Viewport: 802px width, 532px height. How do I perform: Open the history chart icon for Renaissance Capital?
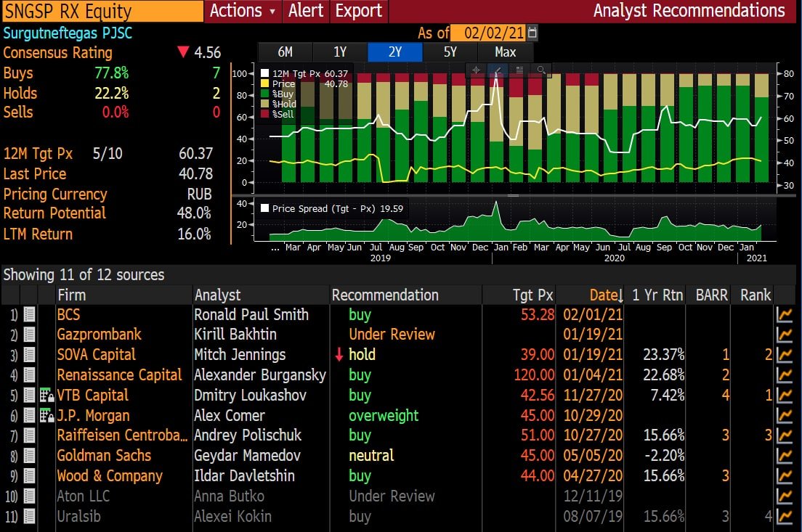tap(784, 375)
